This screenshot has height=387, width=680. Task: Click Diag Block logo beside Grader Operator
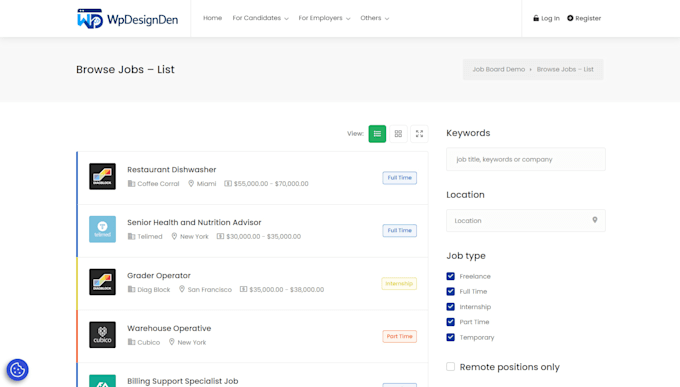point(102,282)
